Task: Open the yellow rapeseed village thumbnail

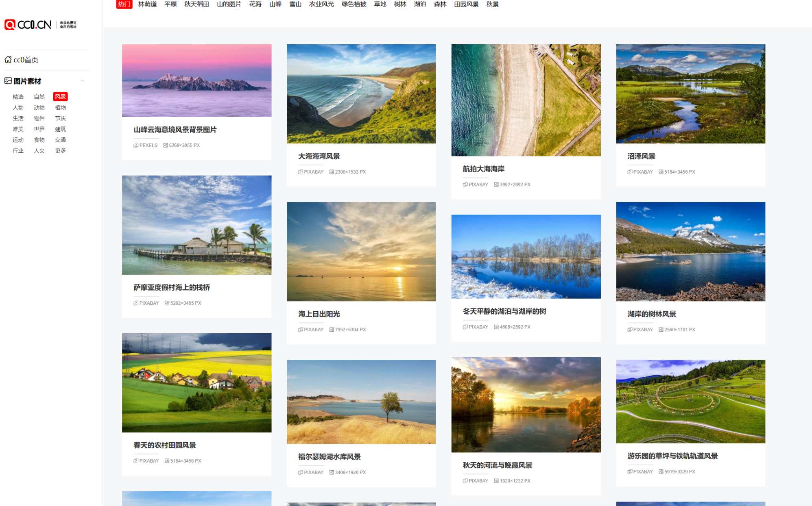Action: (x=196, y=382)
